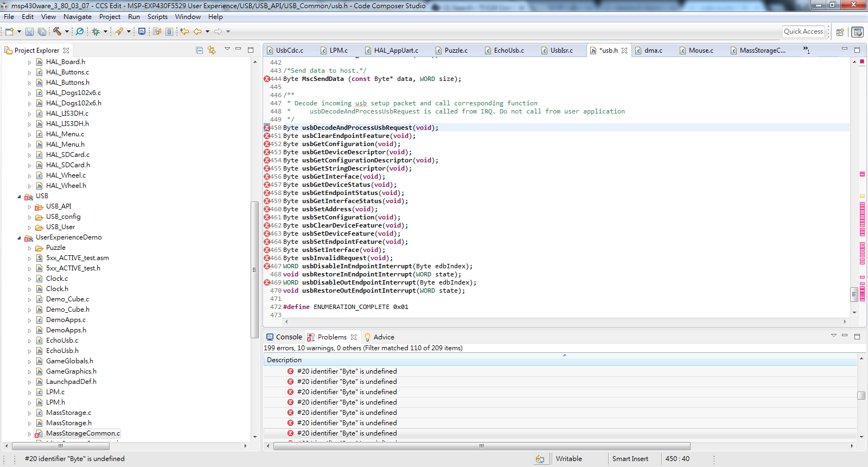
Task: Open the Project menu
Action: point(110,17)
